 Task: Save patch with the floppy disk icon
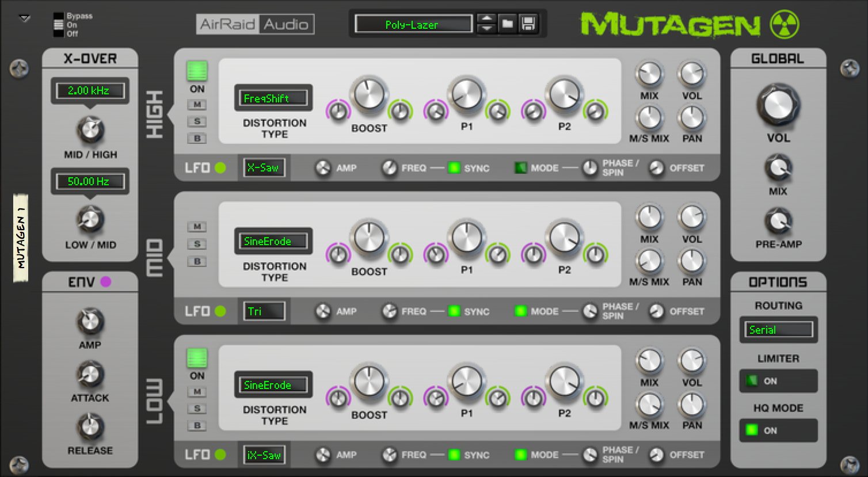tap(528, 24)
